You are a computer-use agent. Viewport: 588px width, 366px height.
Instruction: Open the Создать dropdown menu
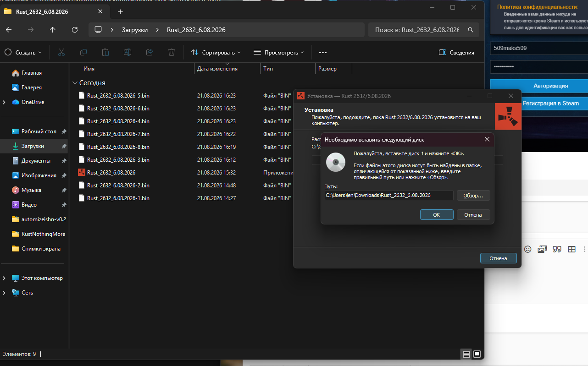pos(23,52)
